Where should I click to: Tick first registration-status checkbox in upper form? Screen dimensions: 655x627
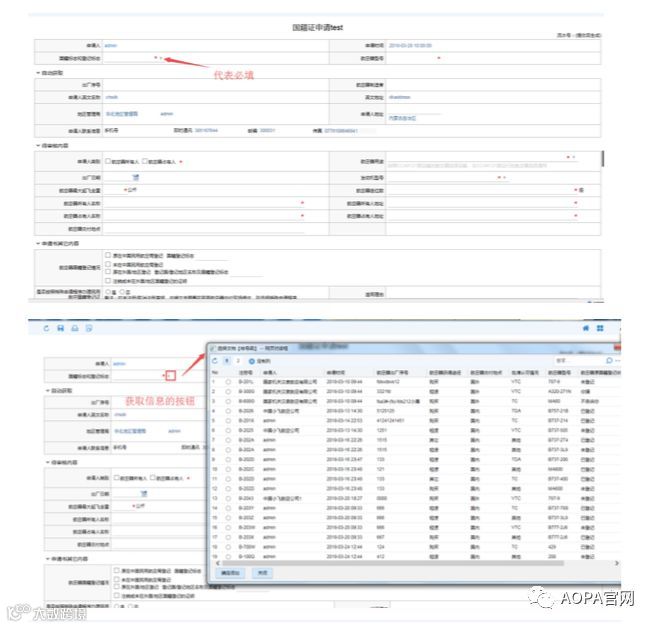point(108,255)
